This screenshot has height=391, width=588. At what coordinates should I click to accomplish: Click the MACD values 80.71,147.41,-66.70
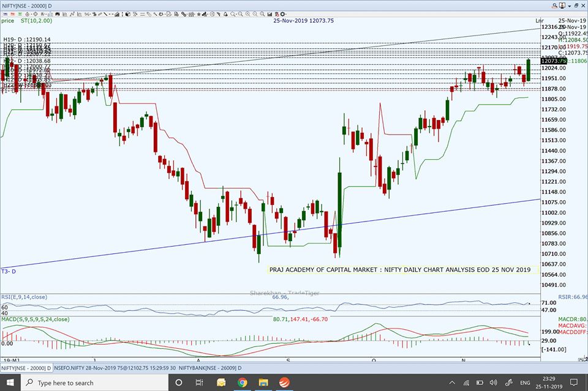(300, 319)
